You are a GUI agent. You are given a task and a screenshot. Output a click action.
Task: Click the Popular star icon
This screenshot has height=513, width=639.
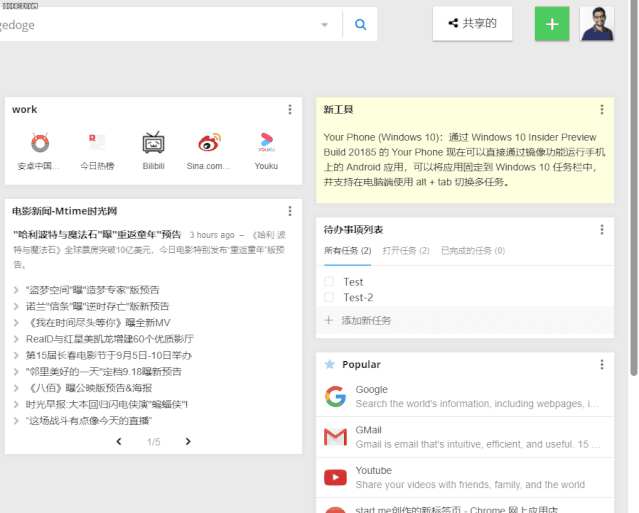point(329,364)
